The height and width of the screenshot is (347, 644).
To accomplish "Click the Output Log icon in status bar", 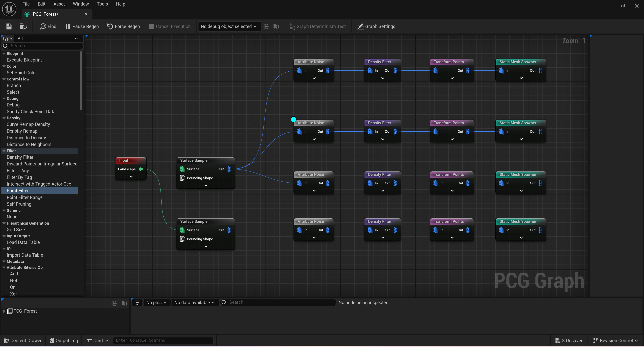I will (x=51, y=340).
